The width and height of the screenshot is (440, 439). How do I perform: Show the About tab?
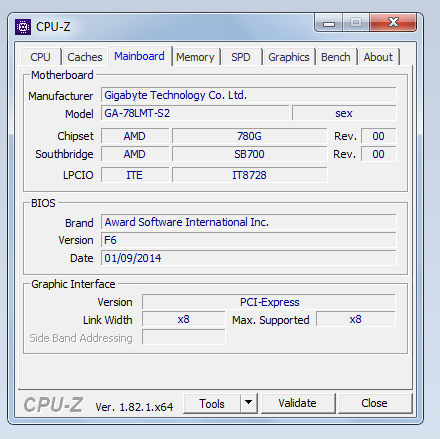point(378,57)
